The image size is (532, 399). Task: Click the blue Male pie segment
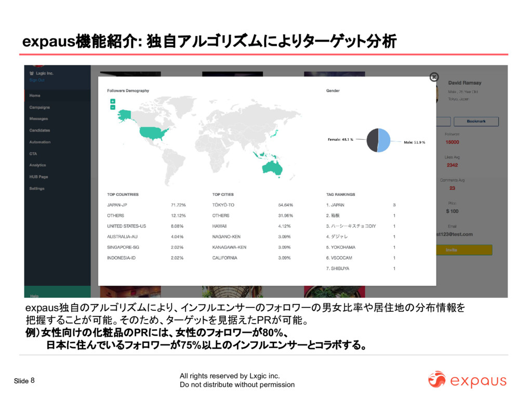385,140
